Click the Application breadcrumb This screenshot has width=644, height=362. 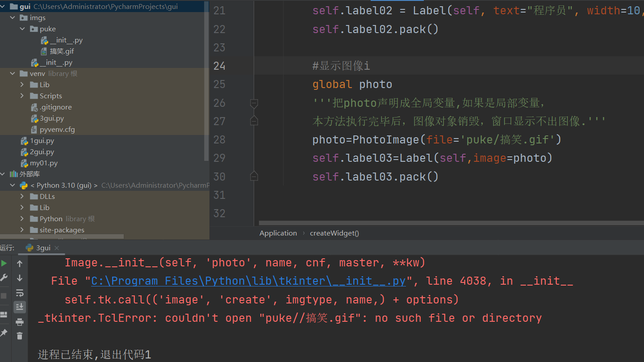278,233
